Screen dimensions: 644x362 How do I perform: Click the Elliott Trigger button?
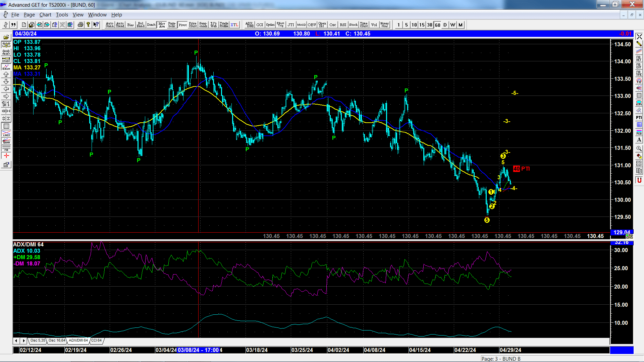(x=280, y=25)
